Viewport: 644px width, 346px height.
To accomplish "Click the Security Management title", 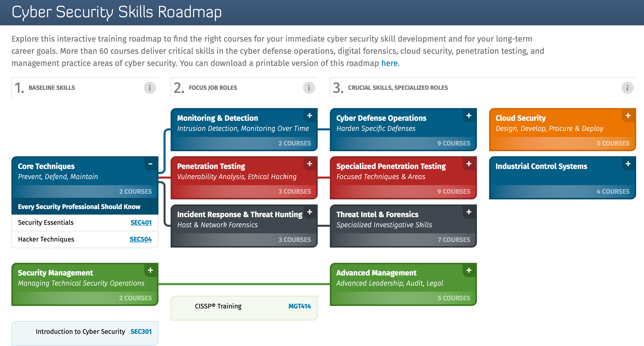I will [x=56, y=273].
